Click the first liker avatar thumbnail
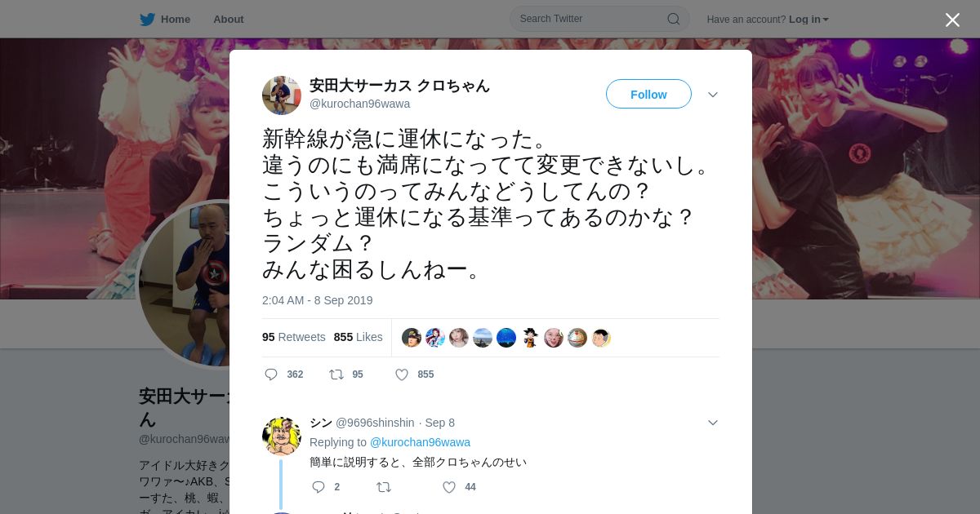Screen dimensions: 980x514 [412, 338]
